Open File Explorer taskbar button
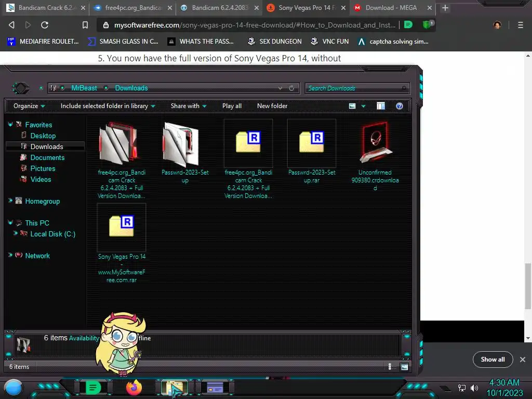 [x=175, y=388]
